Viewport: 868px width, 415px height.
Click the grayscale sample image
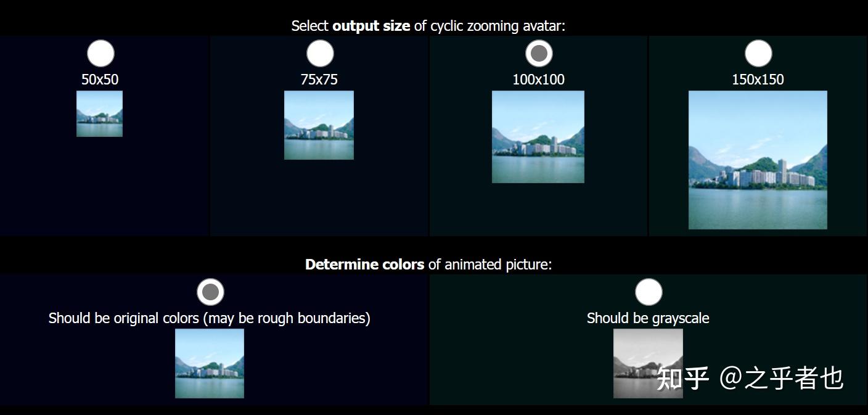pos(648,363)
